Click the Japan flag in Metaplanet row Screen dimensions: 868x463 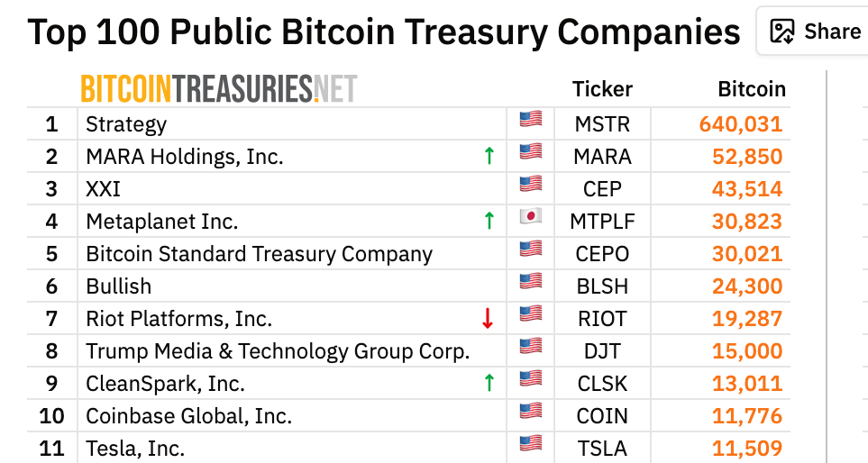point(530,218)
